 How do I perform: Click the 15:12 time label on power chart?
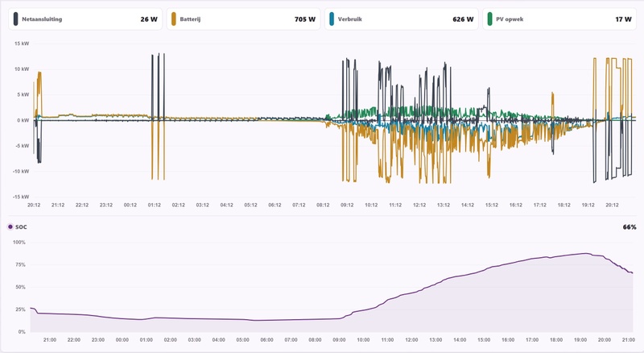(492, 205)
